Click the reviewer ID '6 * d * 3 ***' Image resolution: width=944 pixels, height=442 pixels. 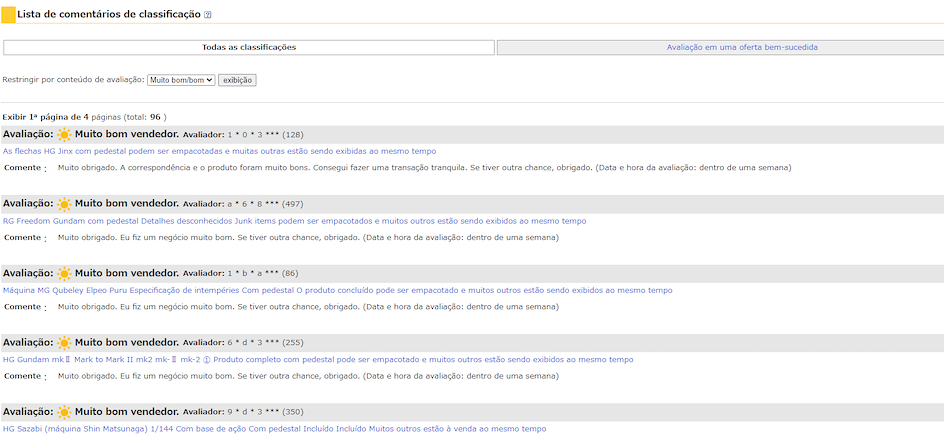(x=253, y=343)
